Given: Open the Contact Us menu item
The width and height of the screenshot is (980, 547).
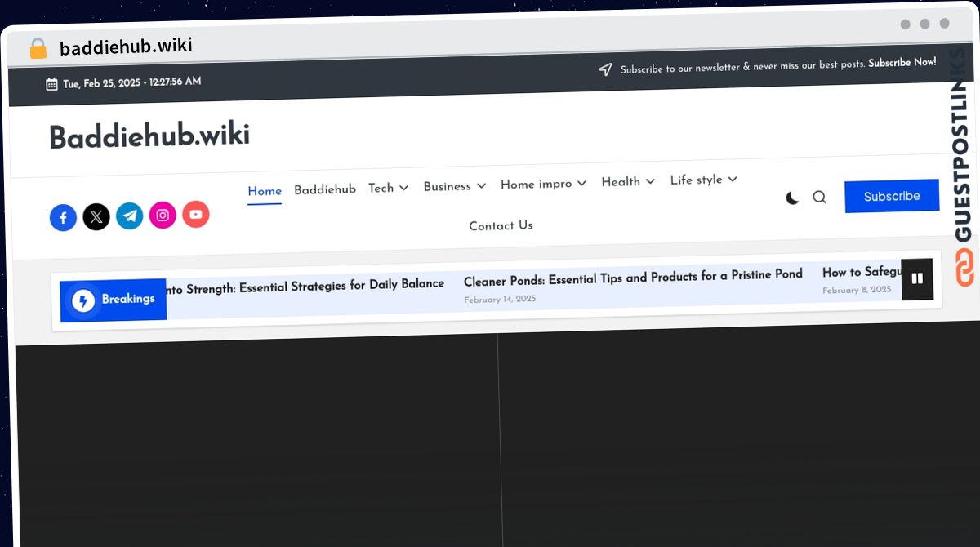Looking at the screenshot, I should (x=501, y=225).
